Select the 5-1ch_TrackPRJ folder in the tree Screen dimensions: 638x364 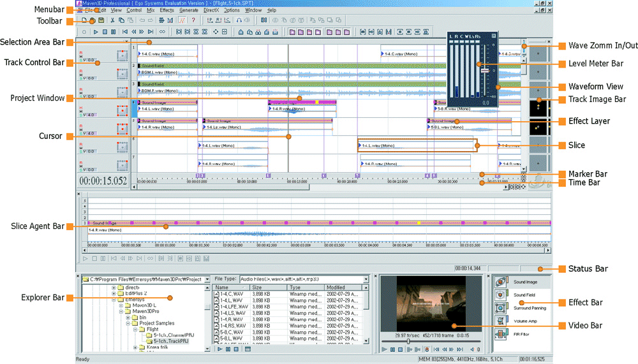[171, 341]
